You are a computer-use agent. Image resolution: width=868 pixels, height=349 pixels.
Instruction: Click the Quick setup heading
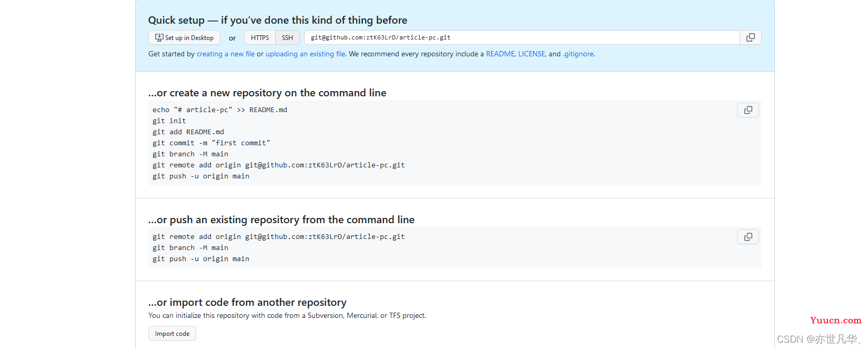coord(278,20)
